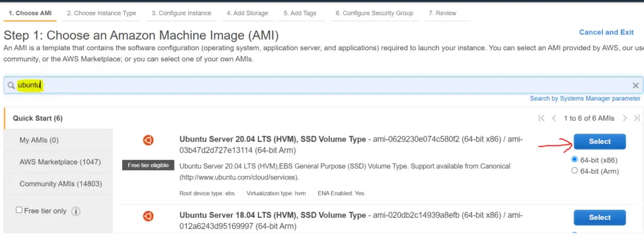Open Search by Systems Manager parameter
The height and width of the screenshot is (248, 644).
coord(585,99)
